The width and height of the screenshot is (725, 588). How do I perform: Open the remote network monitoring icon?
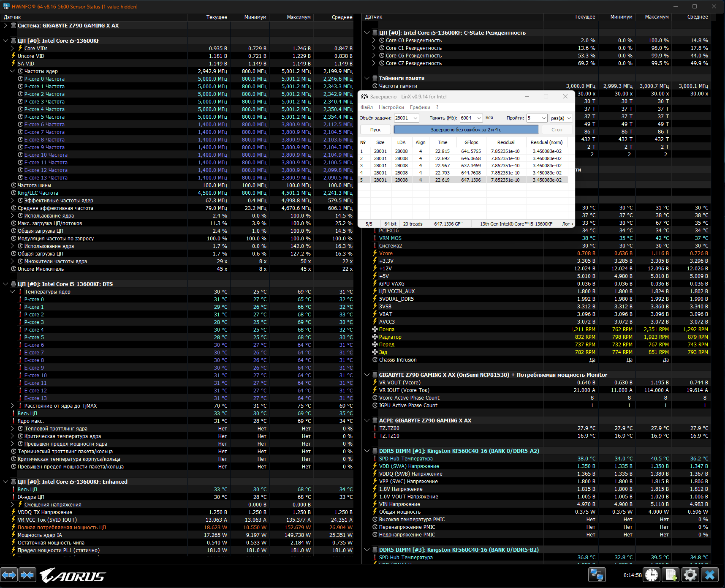(x=597, y=575)
